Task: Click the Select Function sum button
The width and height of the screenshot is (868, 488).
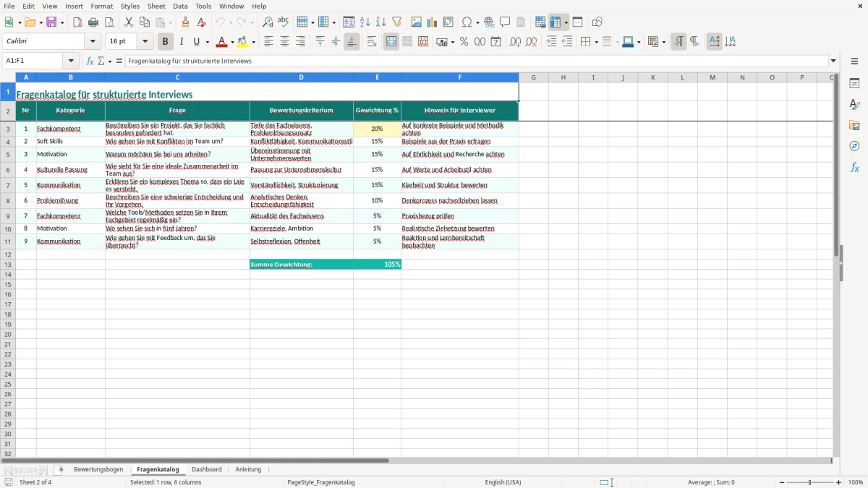Action: click(101, 61)
